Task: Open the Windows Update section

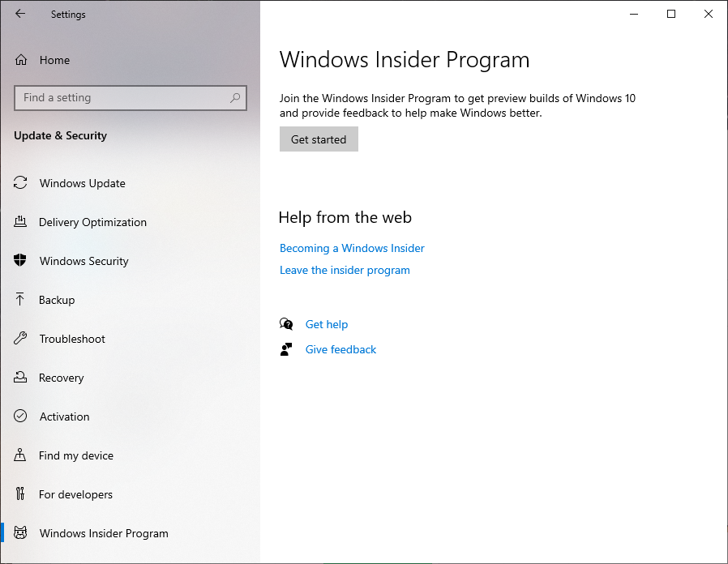Action: (82, 183)
